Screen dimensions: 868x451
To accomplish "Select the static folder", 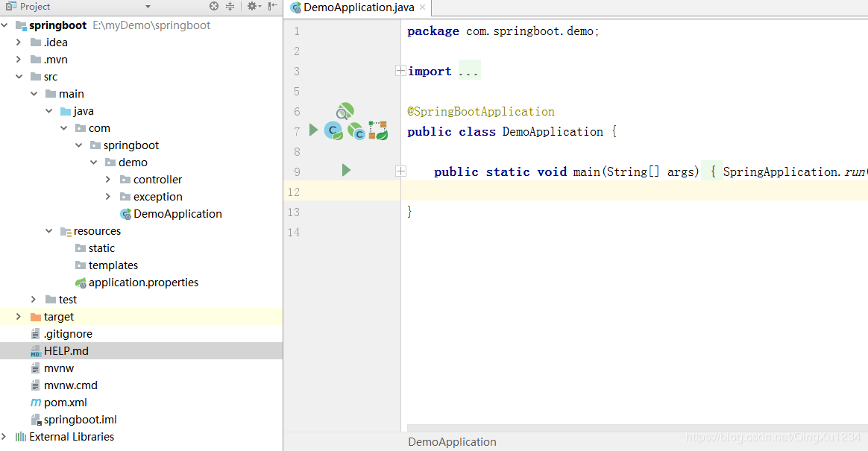I will click(x=102, y=248).
